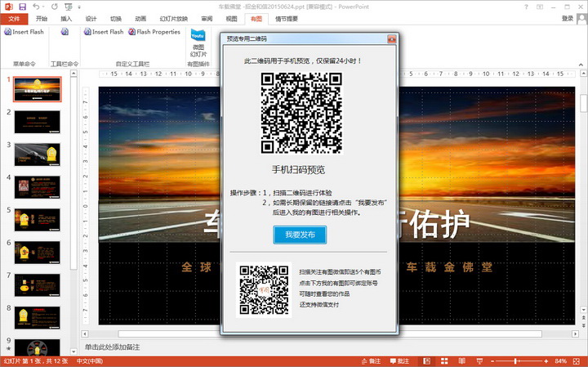Toggle the 批注 comments pane in status bar
This screenshot has height=367, width=588.
[x=399, y=360]
